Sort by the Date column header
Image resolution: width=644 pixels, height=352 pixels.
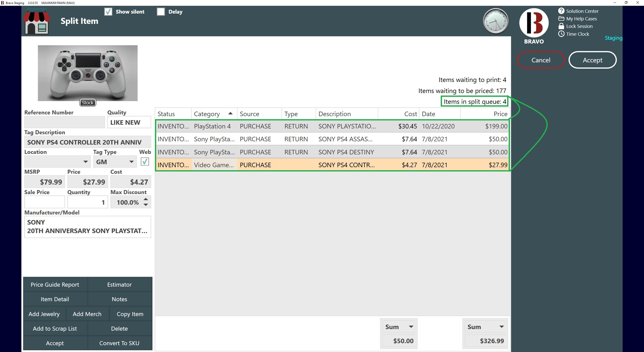click(440, 114)
